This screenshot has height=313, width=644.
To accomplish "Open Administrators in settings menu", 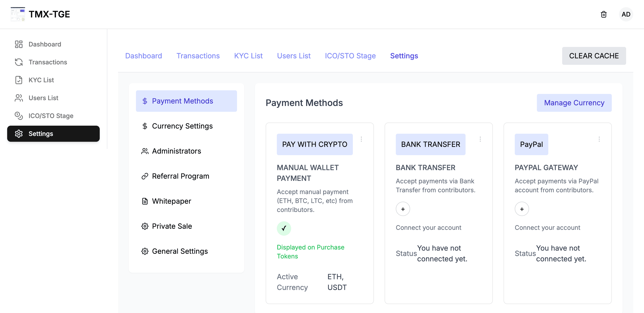I will (x=186, y=151).
